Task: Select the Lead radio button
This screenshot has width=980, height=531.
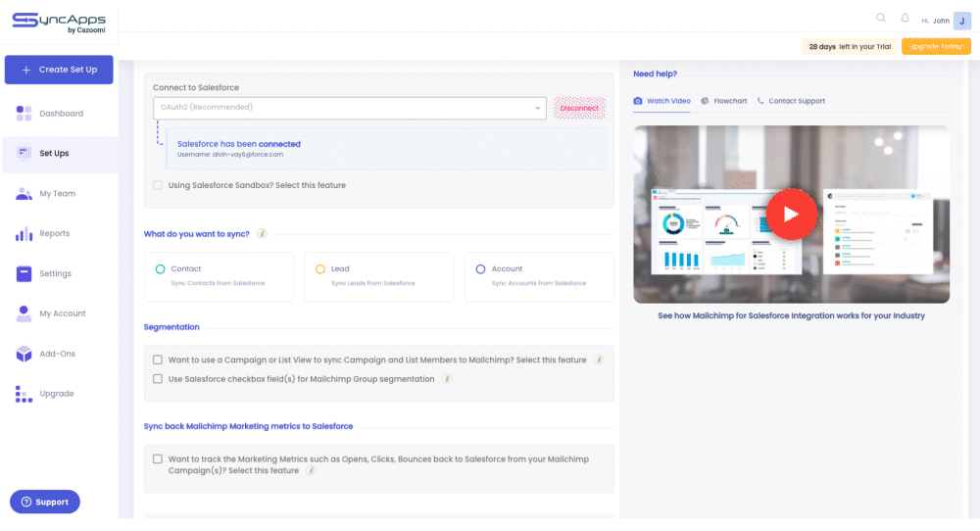Action: [320, 269]
